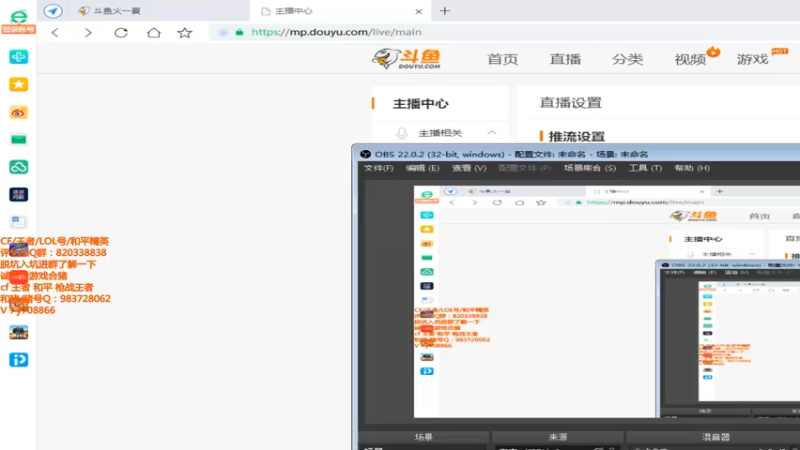Image resolution: width=800 pixels, height=450 pixels.
Task: Click the OBS 混音器 panel header
Action: tap(715, 437)
